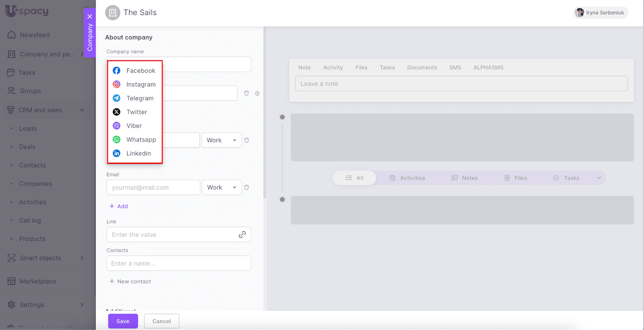This screenshot has width=644, height=330.
Task: Open the Documents tab
Action: pyautogui.click(x=422, y=68)
